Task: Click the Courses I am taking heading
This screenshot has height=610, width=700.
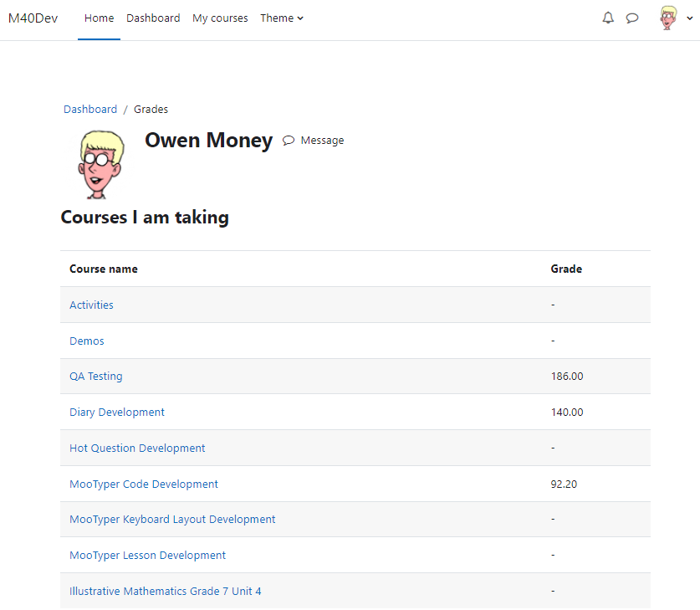Action: [145, 218]
